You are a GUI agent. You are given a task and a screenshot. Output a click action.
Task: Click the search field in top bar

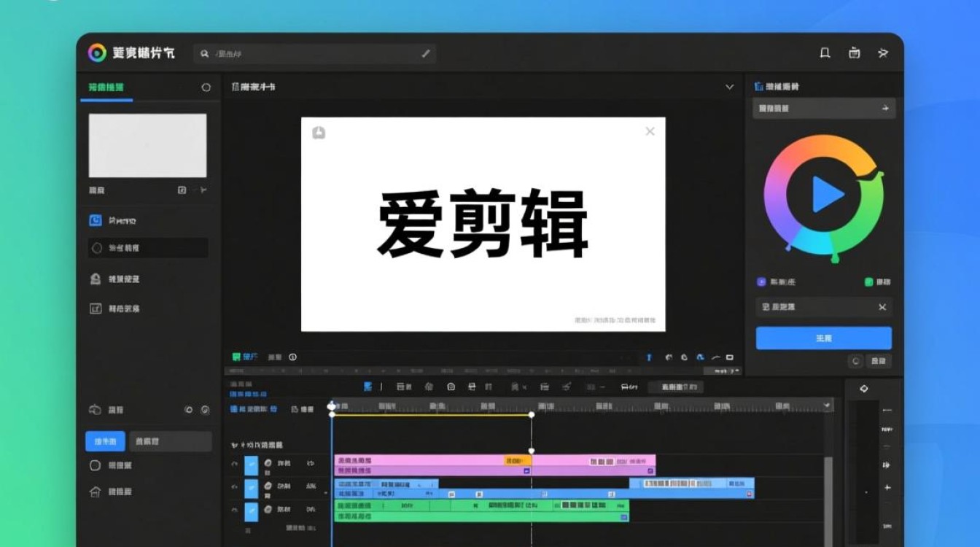tap(315, 53)
